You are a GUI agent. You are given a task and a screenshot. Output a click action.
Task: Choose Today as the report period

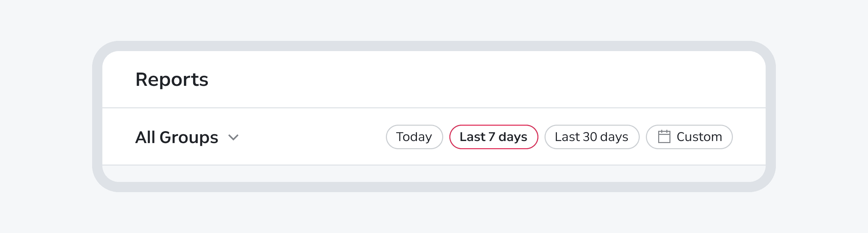click(414, 137)
